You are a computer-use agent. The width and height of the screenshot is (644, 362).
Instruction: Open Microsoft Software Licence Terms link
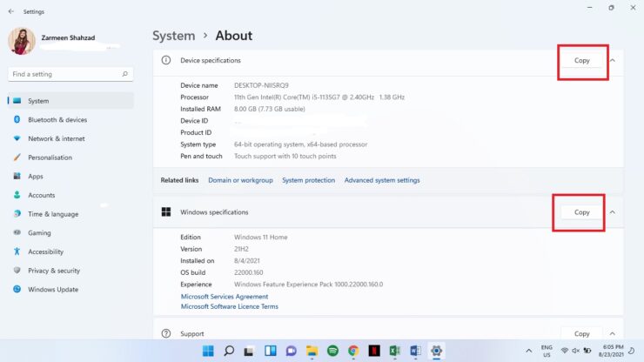229,306
